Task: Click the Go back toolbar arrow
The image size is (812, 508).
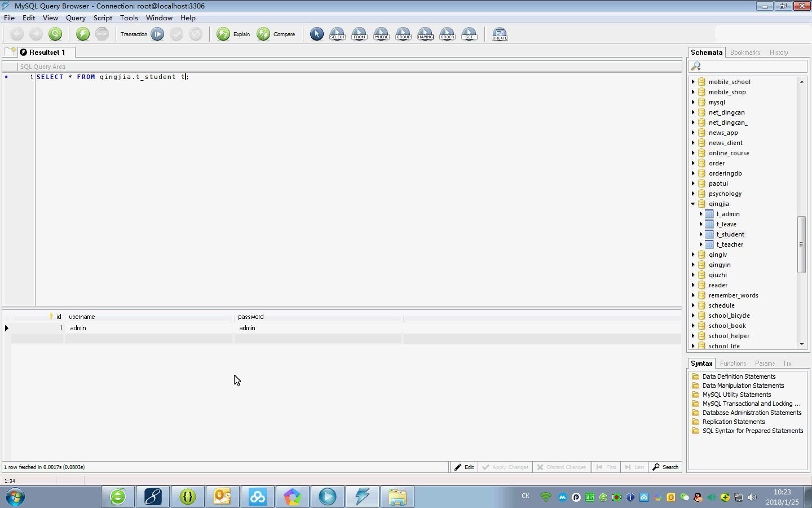Action: click(x=17, y=34)
